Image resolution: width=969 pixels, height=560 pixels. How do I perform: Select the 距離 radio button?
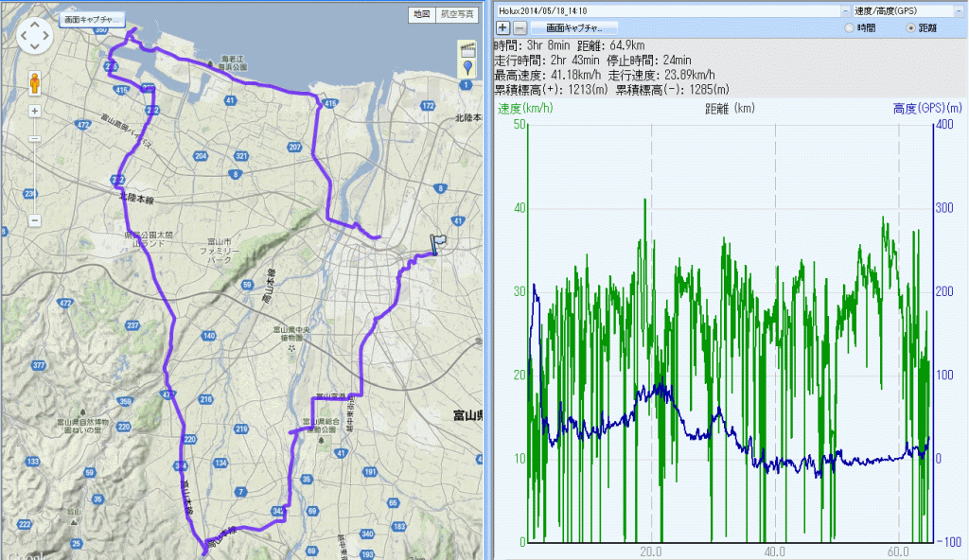[x=911, y=28]
